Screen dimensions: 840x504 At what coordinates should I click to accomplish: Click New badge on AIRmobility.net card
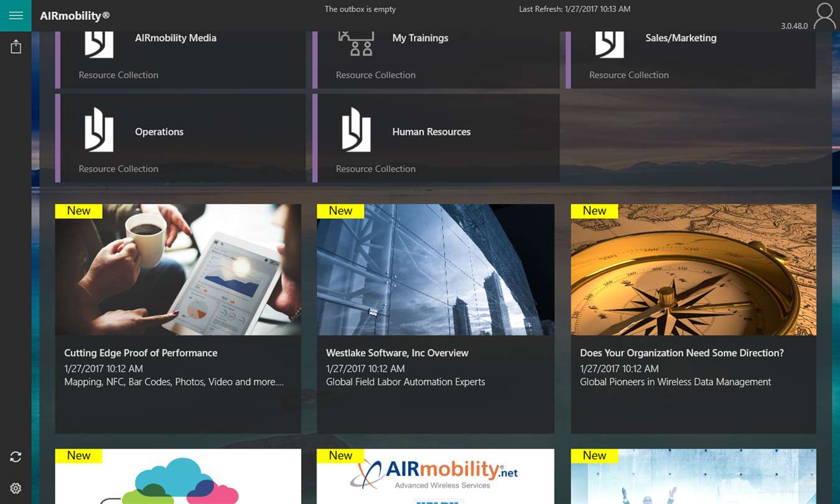(x=340, y=456)
